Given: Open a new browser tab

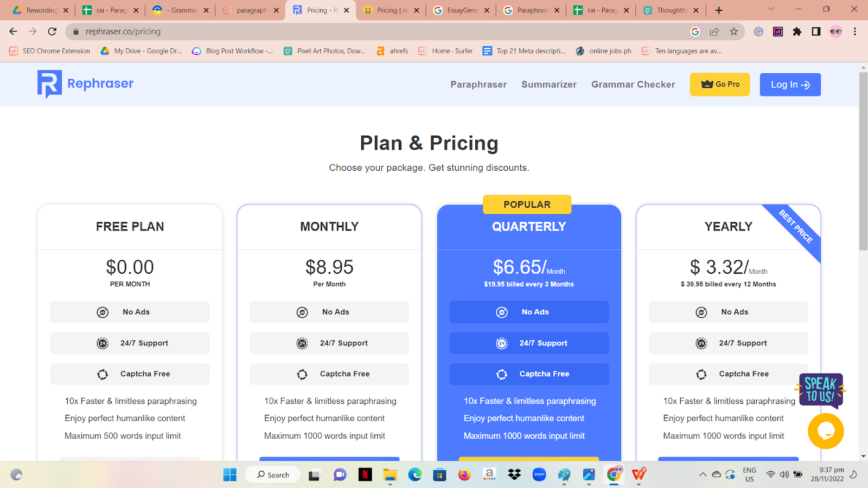Looking at the screenshot, I should coord(719,10).
